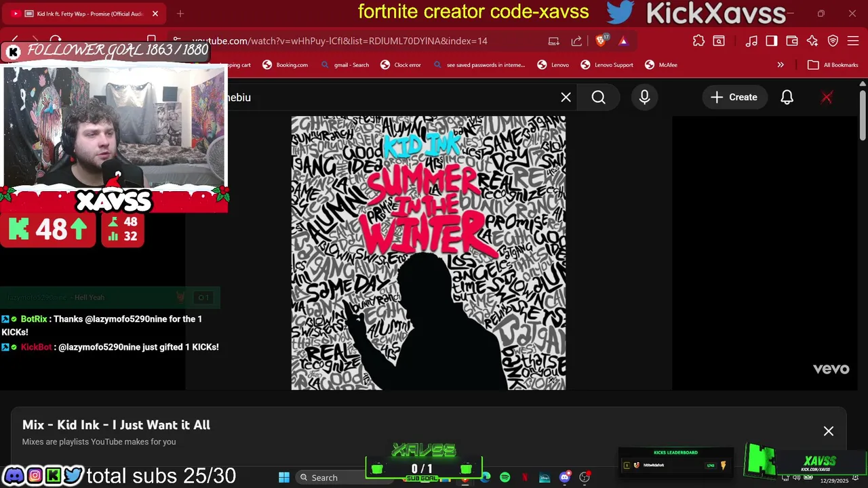Start voice search with the microphone icon
The width and height of the screenshot is (868, 488).
(644, 98)
